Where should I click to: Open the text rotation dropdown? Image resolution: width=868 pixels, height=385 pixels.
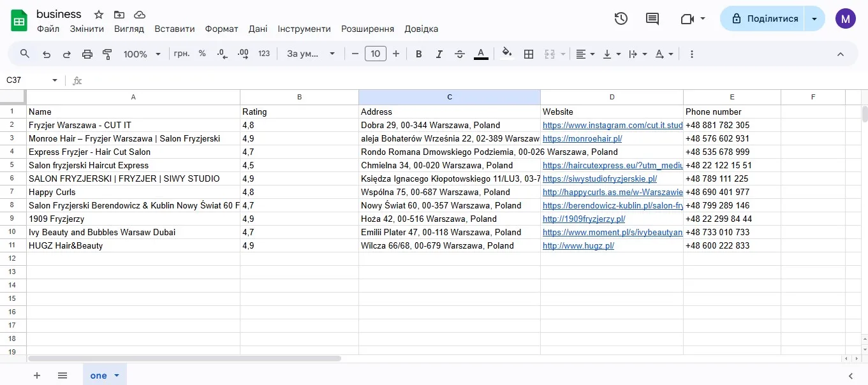click(x=665, y=54)
